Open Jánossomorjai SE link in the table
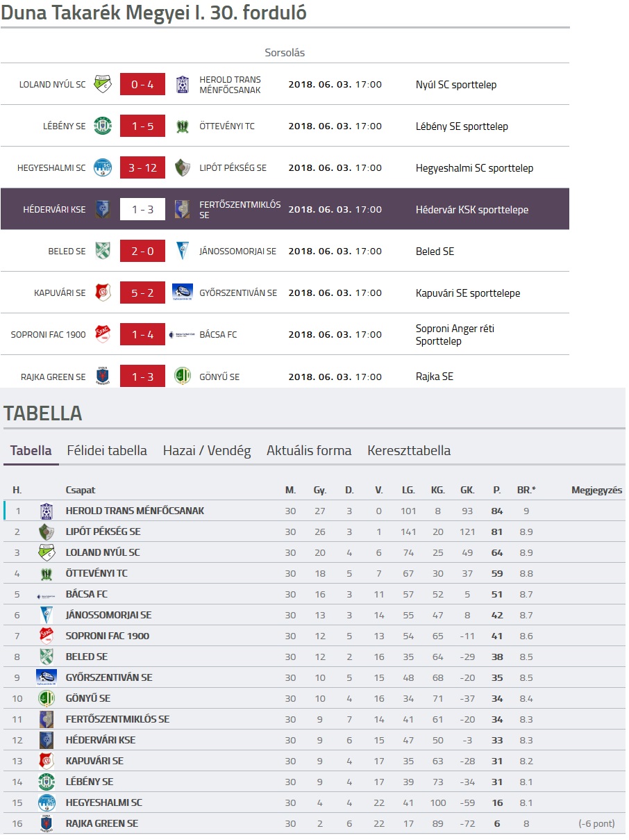 tap(108, 615)
